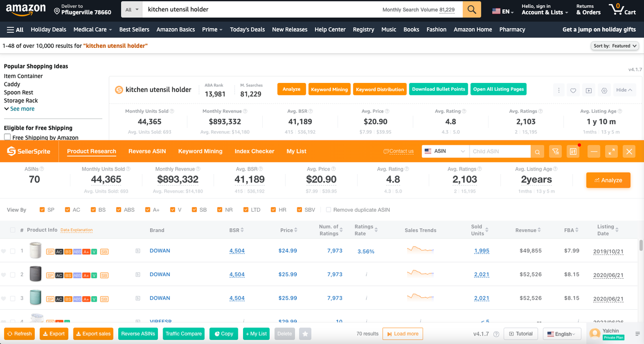Viewport: 644px width, 344px height.
Task: Open the Sort by Featured dropdown
Action: (615, 46)
